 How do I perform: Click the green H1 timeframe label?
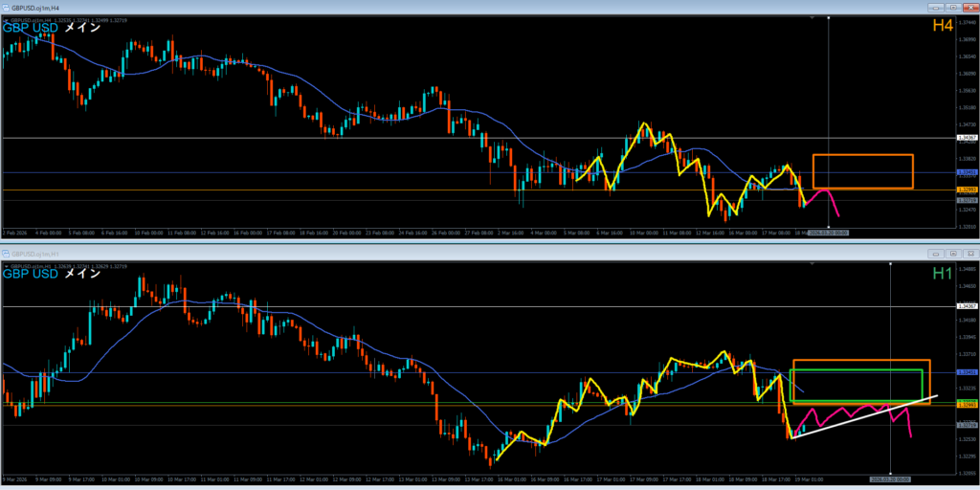(942, 274)
